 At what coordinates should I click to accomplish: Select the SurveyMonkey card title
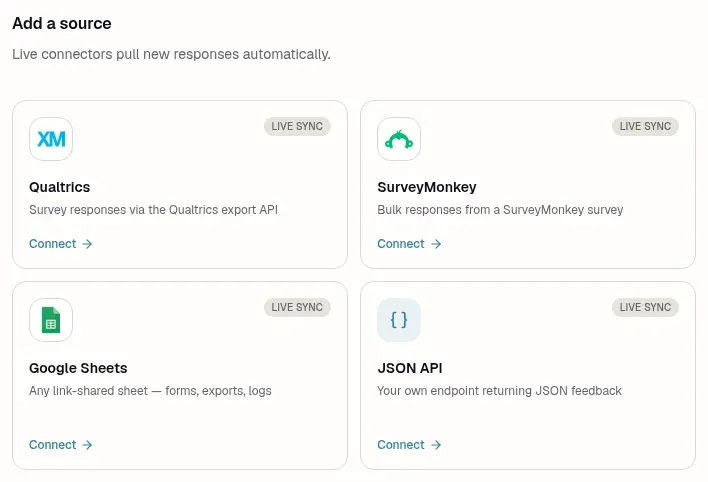click(x=427, y=187)
